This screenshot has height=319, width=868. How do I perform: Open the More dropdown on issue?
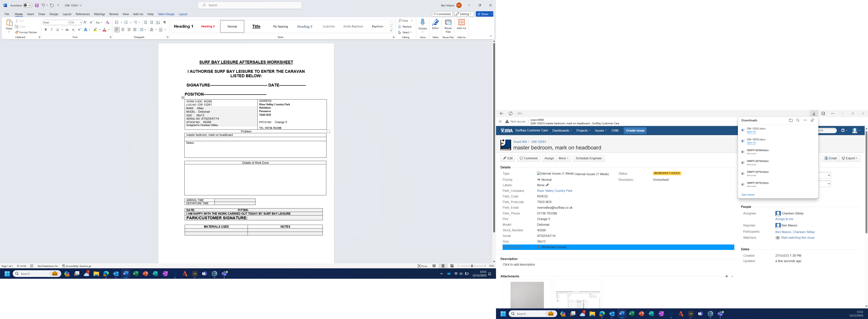pyautogui.click(x=563, y=158)
